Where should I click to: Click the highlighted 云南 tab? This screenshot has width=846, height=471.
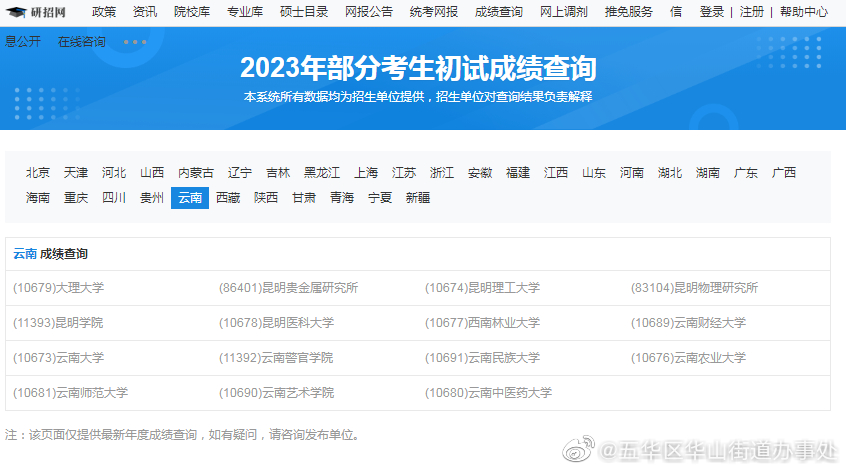[x=190, y=198]
